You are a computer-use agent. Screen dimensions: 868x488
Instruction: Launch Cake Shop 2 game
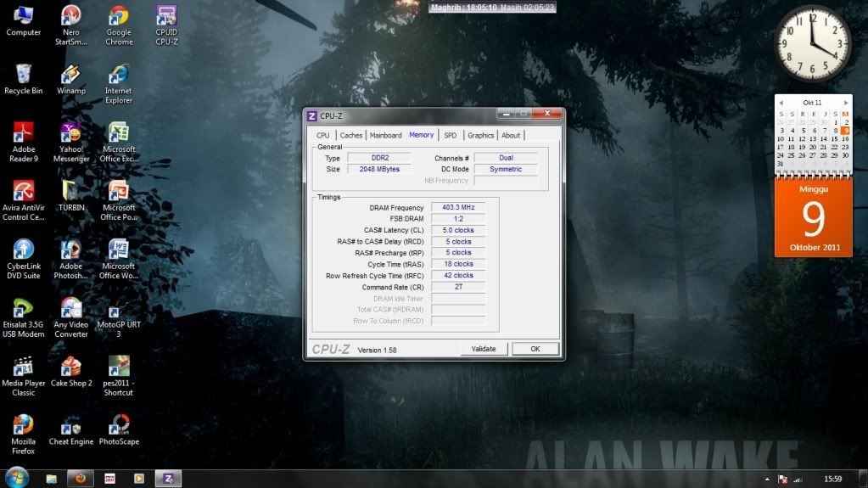(x=71, y=372)
